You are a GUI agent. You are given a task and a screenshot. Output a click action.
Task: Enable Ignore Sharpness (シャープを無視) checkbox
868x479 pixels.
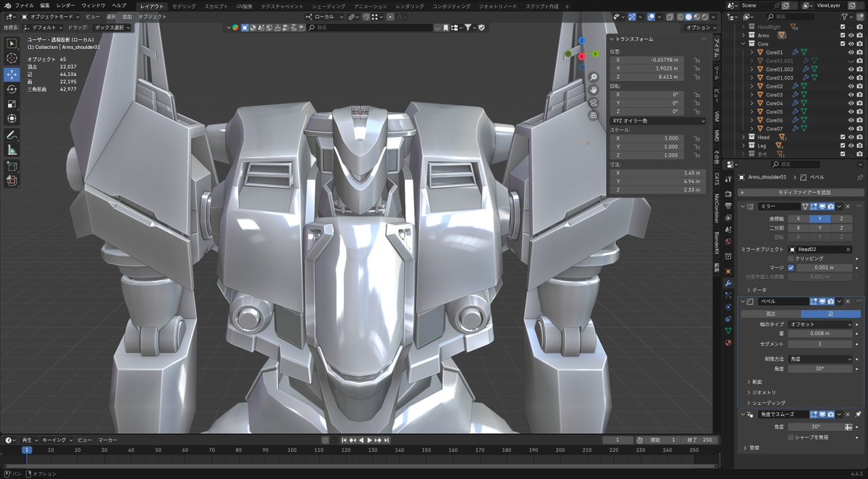tap(791, 438)
